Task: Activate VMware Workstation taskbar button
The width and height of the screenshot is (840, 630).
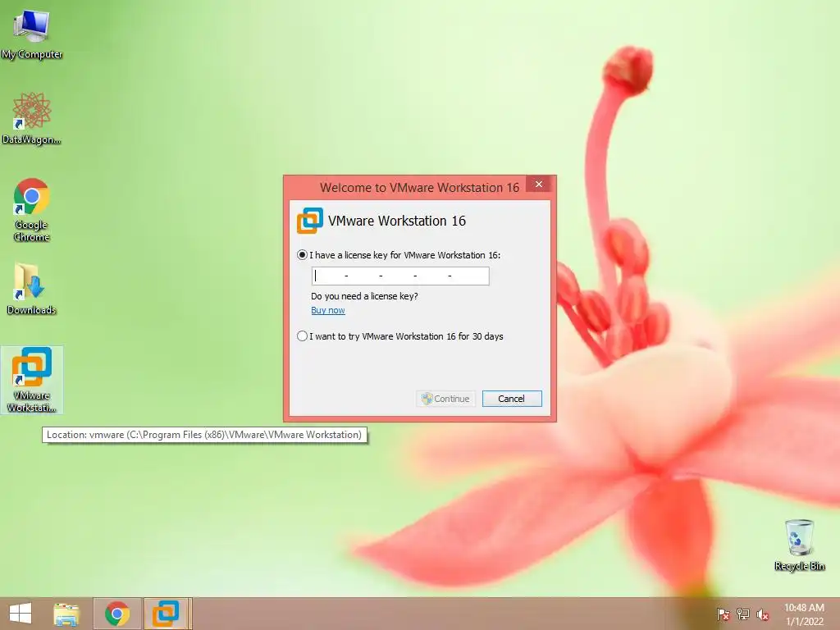Action: point(166,614)
